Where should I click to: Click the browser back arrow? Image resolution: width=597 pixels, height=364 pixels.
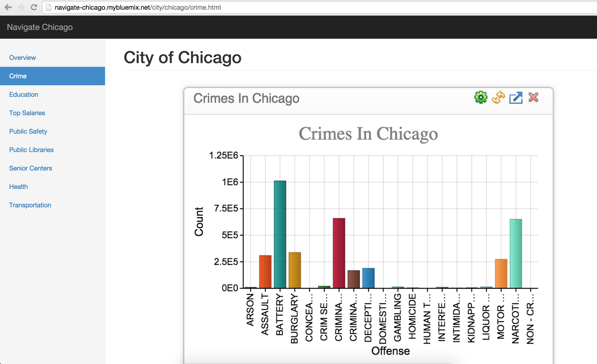[8, 7]
